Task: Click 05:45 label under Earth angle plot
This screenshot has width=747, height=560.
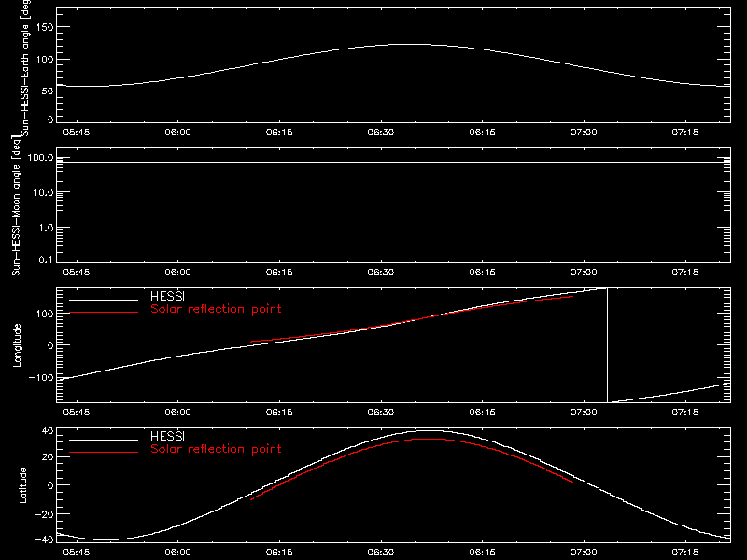Action: [x=77, y=133]
